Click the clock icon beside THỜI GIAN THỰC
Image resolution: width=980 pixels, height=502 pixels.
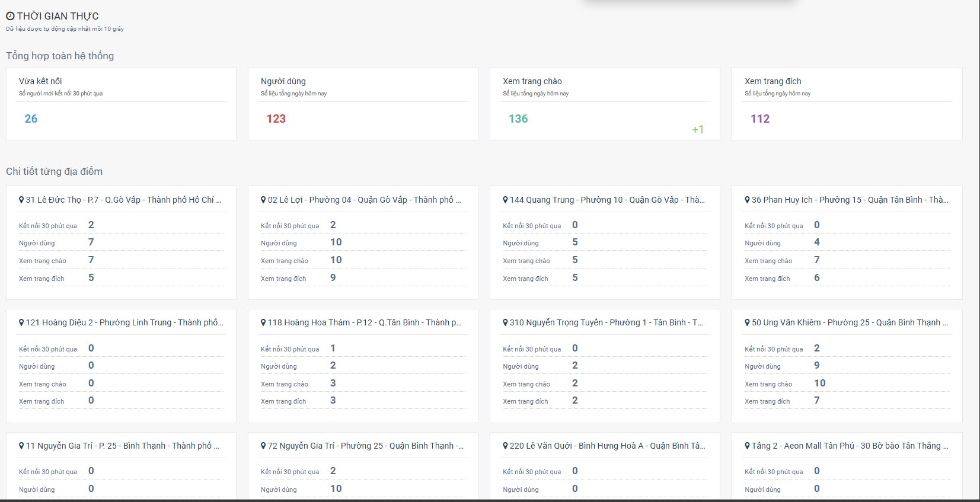(x=10, y=16)
